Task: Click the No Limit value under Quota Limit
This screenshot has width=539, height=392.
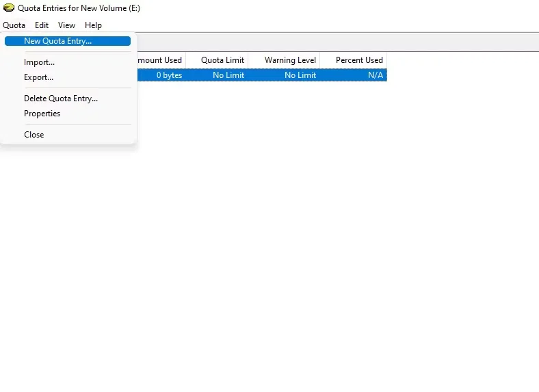Action: [228, 75]
